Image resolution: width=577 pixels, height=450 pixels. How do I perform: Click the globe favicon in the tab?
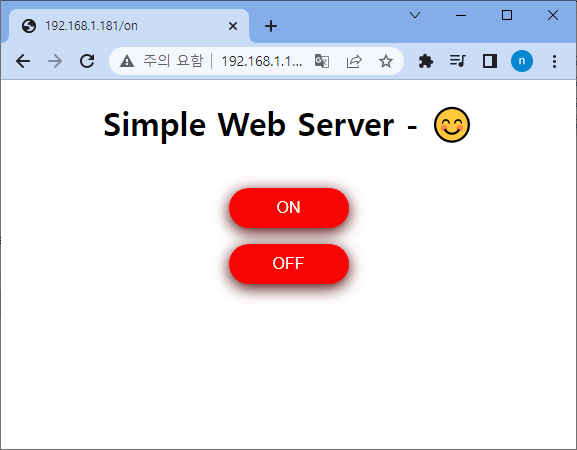29,26
